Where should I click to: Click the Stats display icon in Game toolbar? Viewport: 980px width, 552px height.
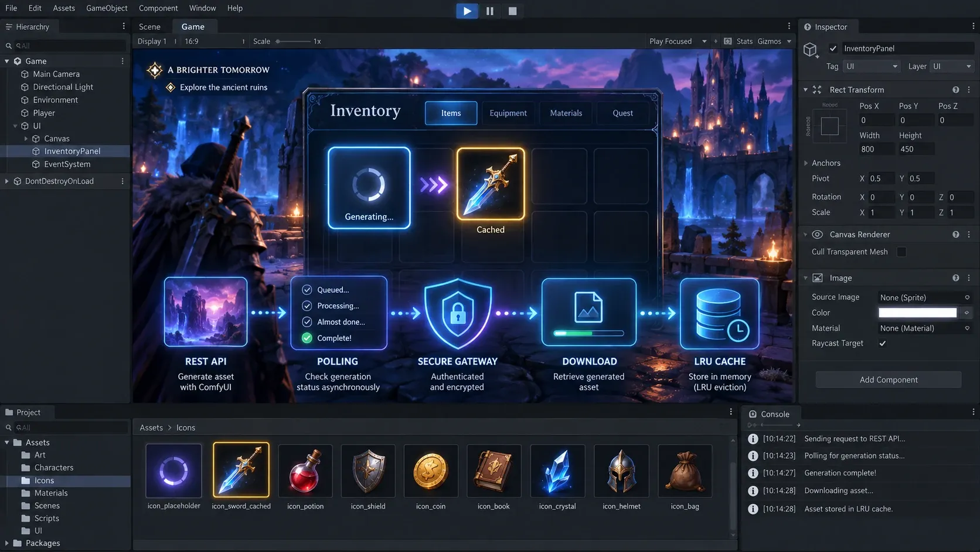(727, 41)
